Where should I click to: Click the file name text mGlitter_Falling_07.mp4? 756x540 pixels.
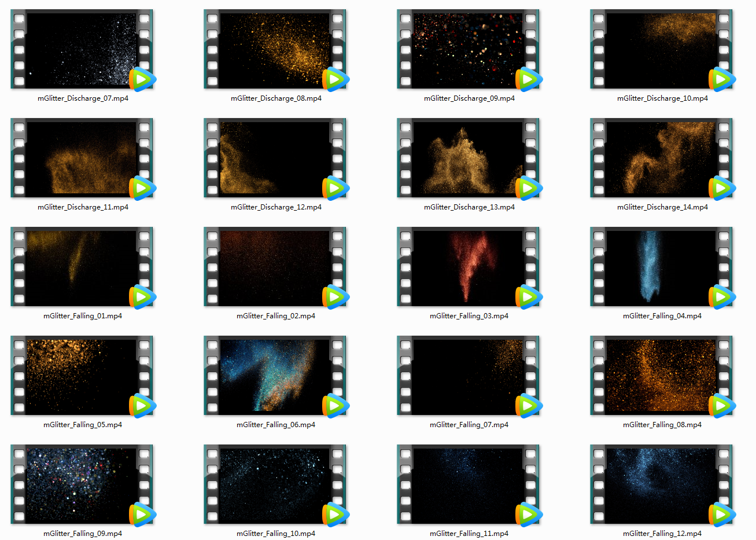469,425
